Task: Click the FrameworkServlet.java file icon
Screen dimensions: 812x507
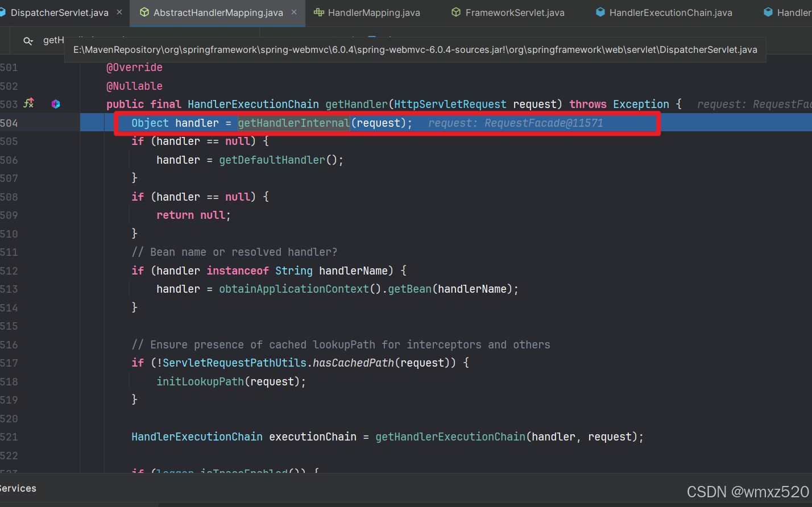Action: pyautogui.click(x=456, y=12)
